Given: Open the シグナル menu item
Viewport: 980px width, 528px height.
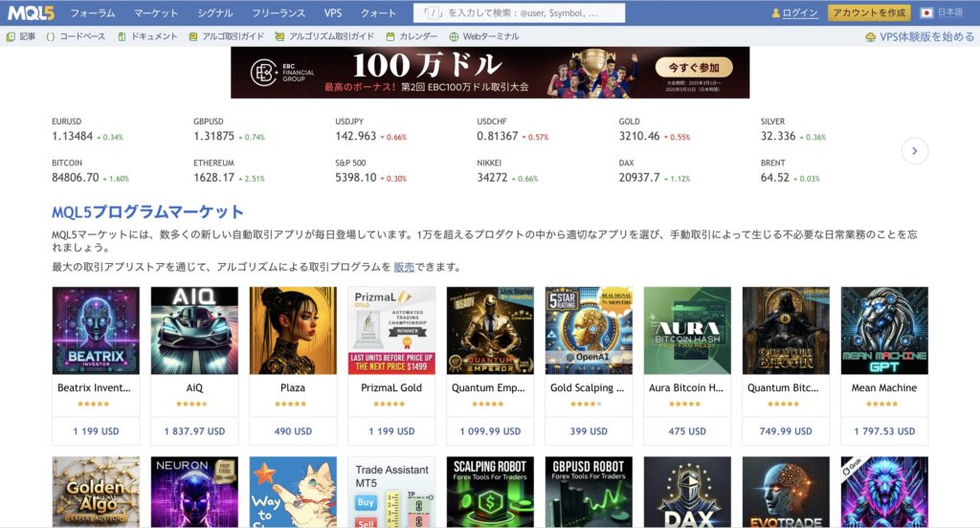Looking at the screenshot, I should [214, 13].
